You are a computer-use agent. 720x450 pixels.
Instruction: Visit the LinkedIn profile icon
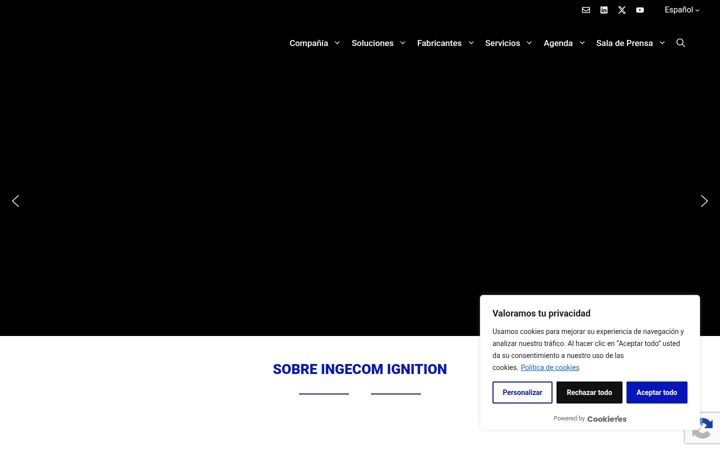tap(604, 10)
